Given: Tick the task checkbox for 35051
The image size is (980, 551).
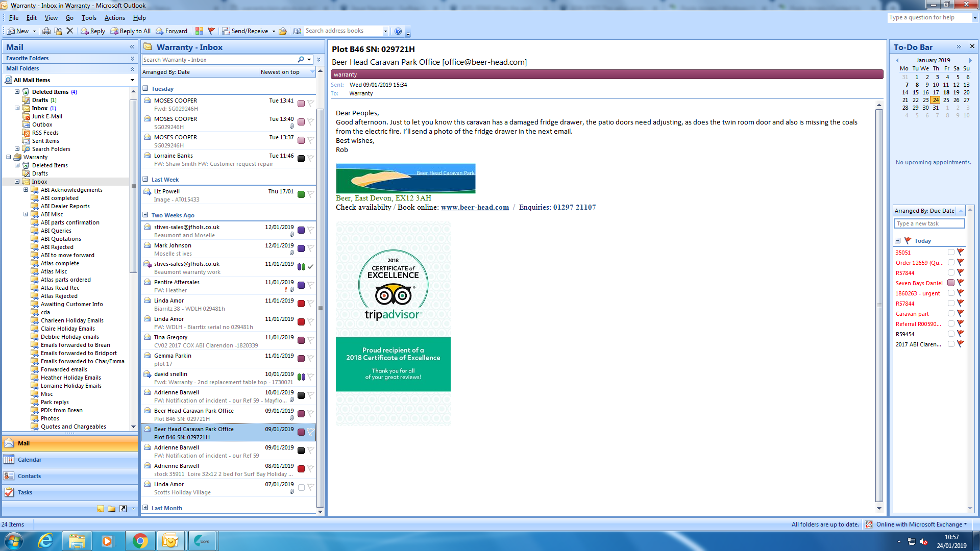Looking at the screenshot, I should pos(951,253).
